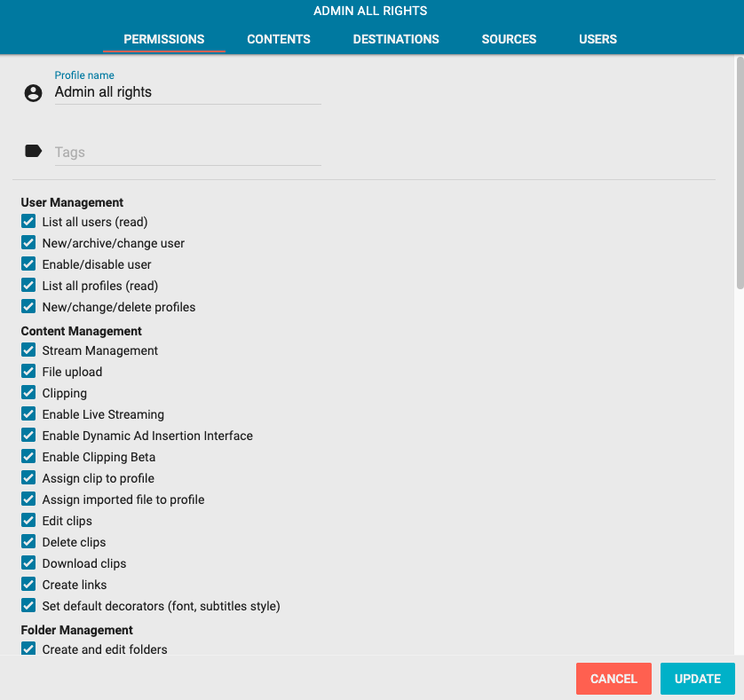Click the profile person icon

click(x=33, y=92)
